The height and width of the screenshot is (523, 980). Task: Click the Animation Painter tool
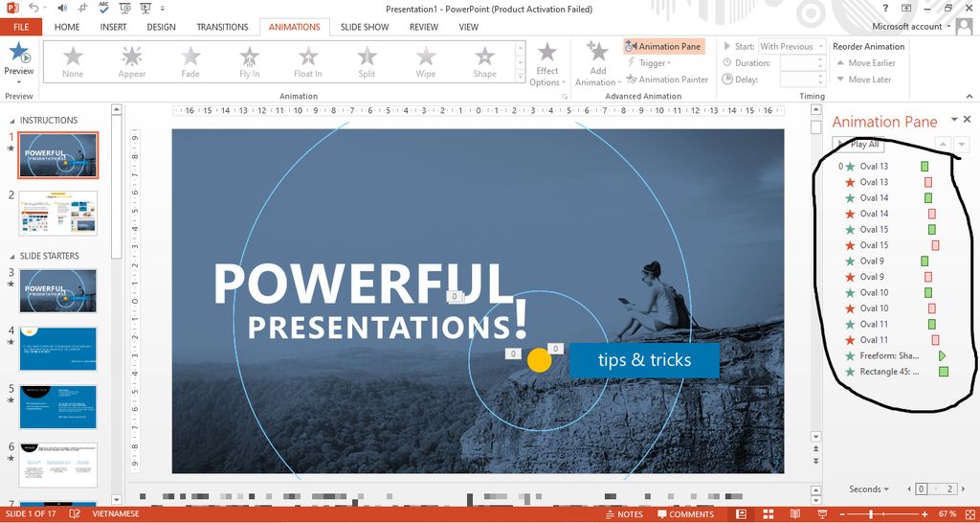(667, 80)
